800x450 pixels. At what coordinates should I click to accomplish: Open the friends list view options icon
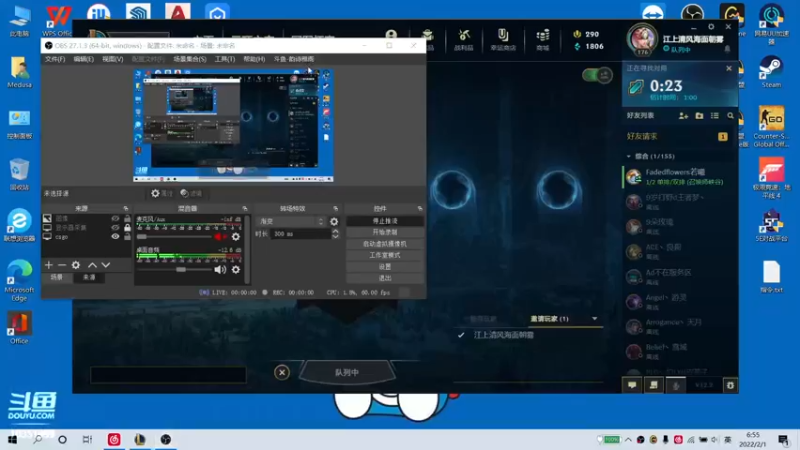(x=715, y=116)
